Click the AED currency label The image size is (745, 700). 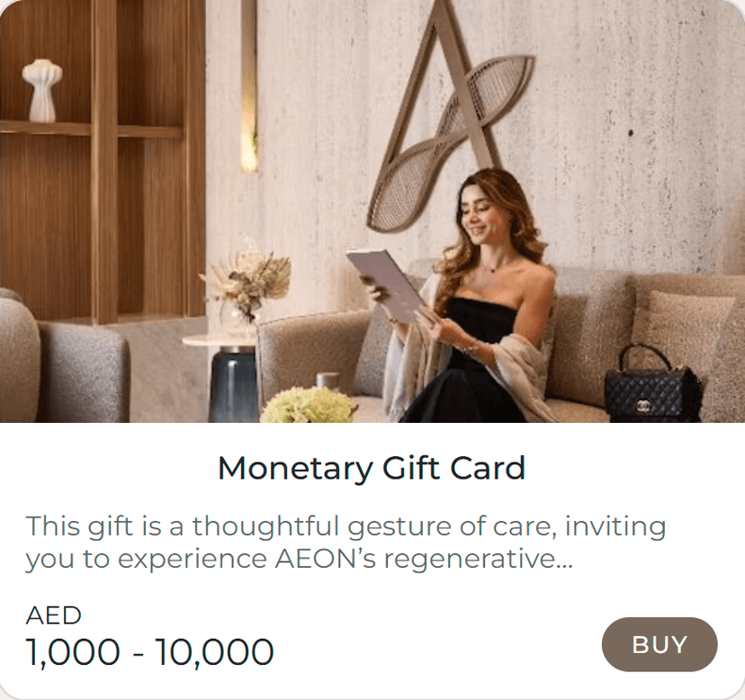(53, 615)
